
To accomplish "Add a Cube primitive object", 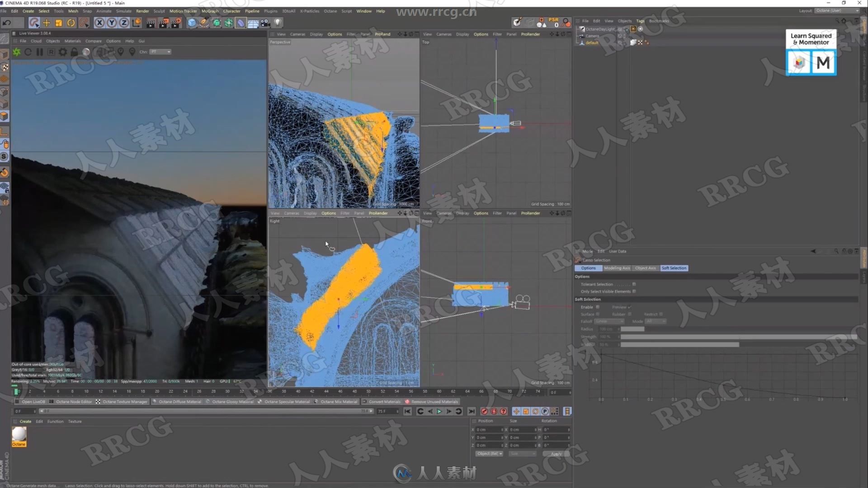I will 192,23.
